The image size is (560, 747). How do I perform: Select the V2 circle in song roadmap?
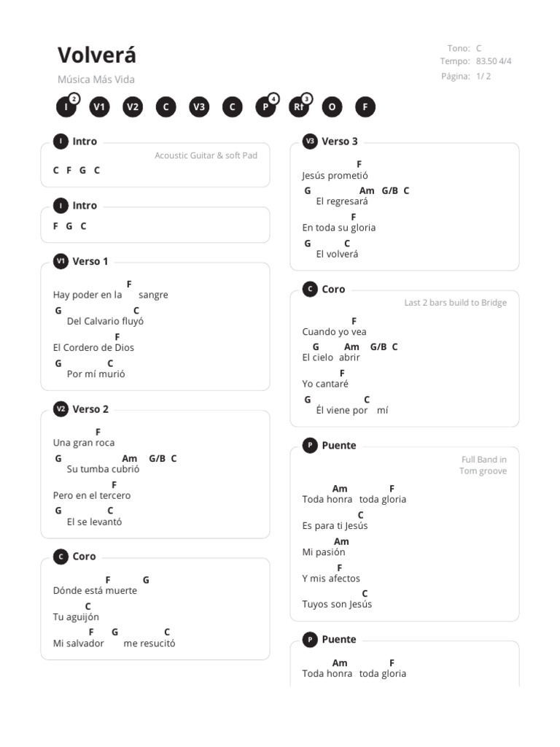133,107
